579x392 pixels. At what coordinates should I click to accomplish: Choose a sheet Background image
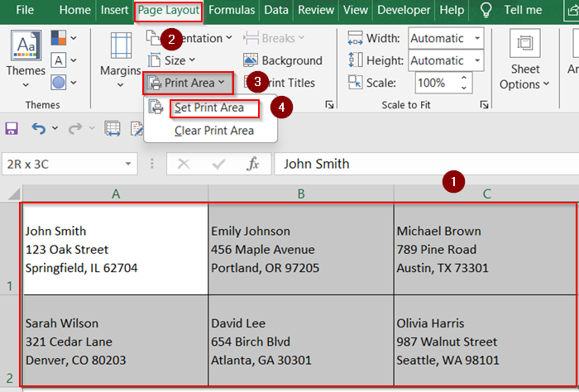[283, 60]
